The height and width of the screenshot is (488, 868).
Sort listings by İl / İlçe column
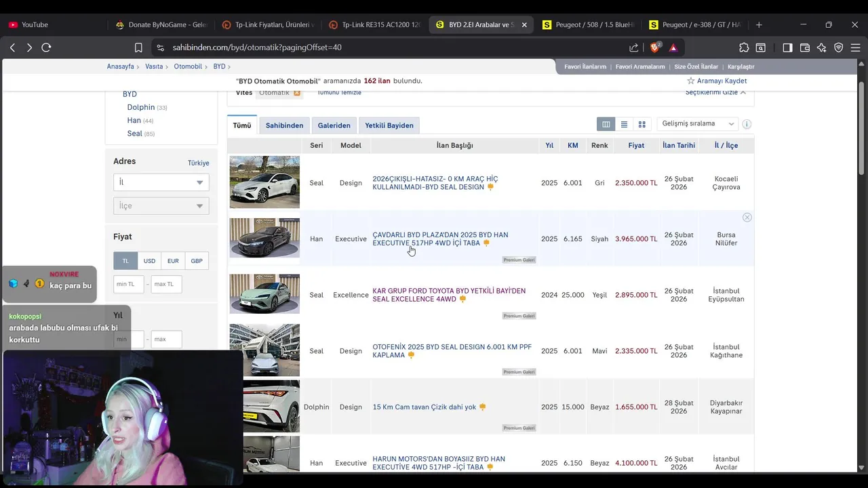point(726,146)
